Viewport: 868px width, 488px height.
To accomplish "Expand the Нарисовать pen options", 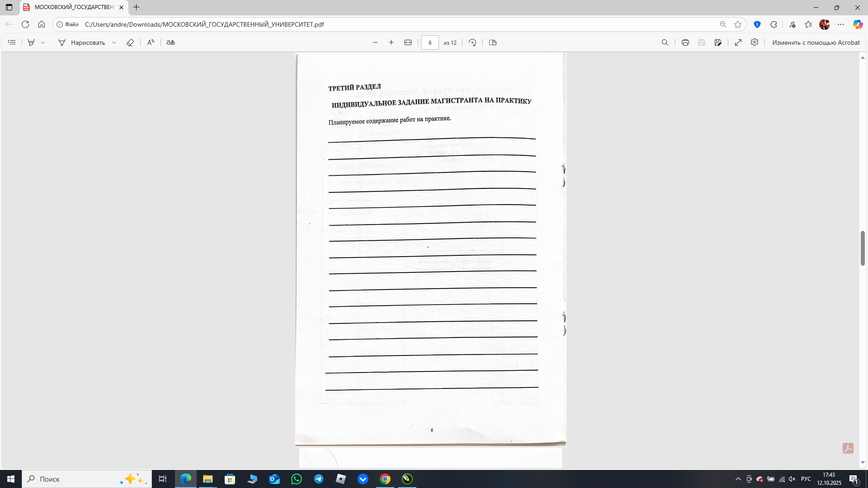I will [114, 42].
